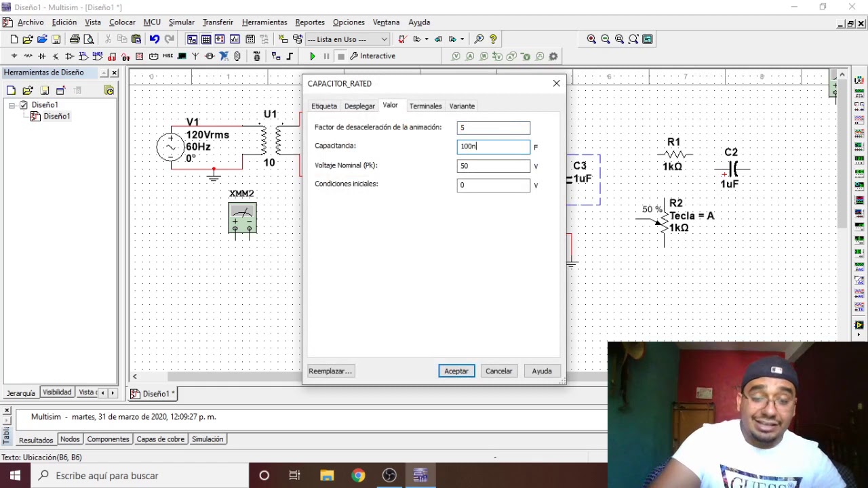Open the CMOS component group icon

coord(97,56)
